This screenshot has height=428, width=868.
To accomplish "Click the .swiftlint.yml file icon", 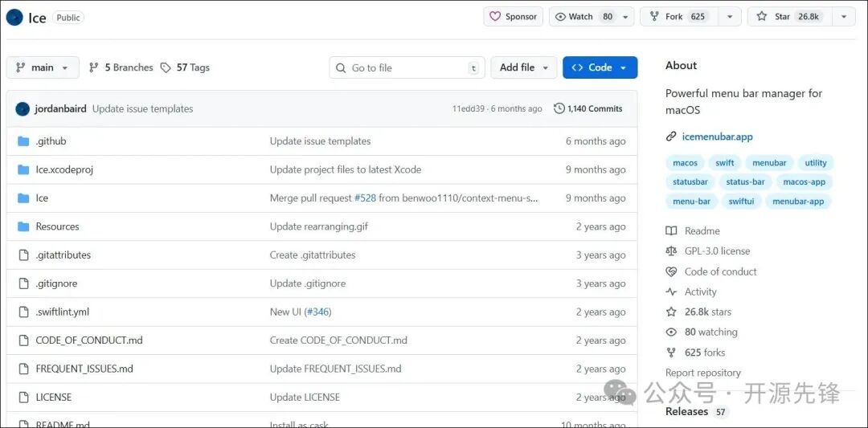I will click(23, 312).
